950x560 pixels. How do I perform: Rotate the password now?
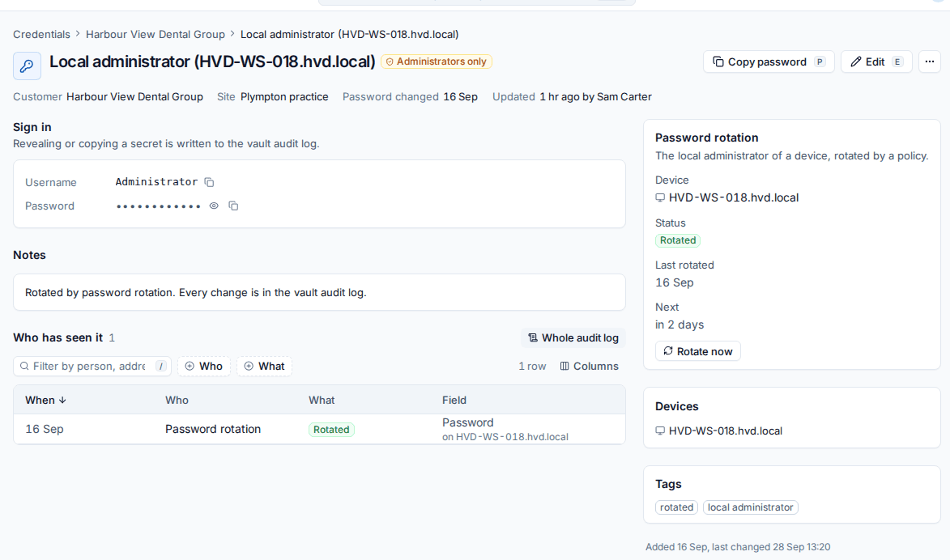pyautogui.click(x=697, y=351)
